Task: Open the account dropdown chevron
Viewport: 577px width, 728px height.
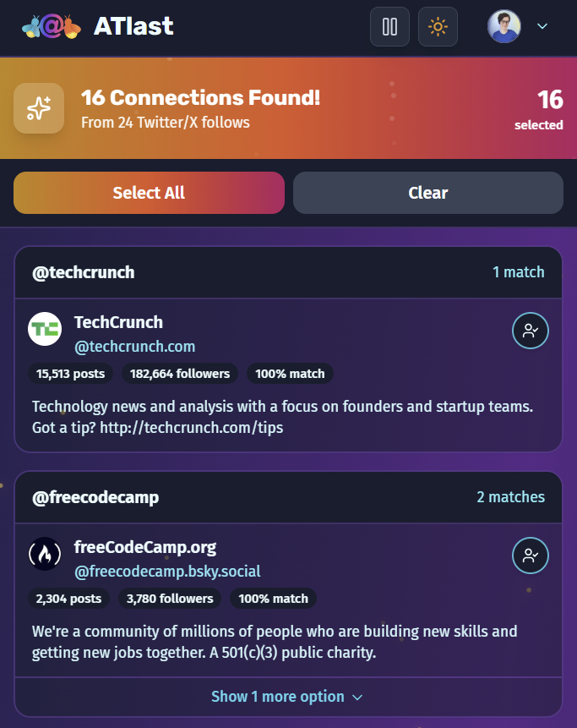Action: 542,26
